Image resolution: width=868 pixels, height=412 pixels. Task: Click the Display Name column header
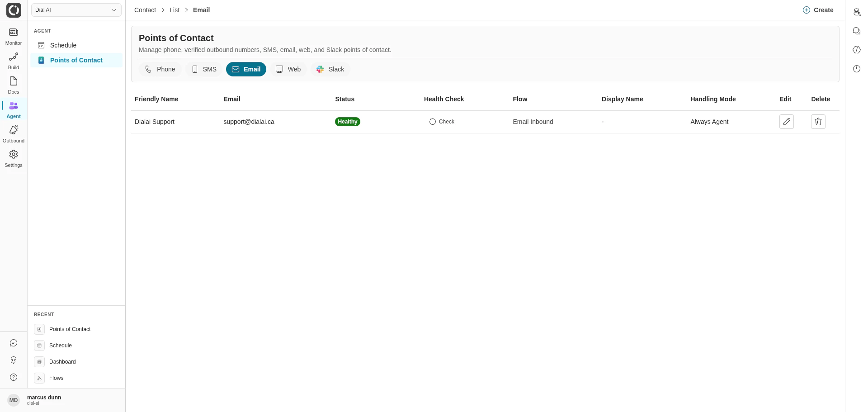pos(622,99)
